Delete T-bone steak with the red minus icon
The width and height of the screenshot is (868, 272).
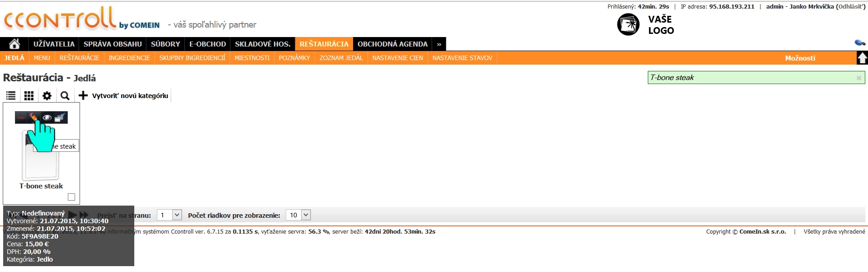point(21,117)
